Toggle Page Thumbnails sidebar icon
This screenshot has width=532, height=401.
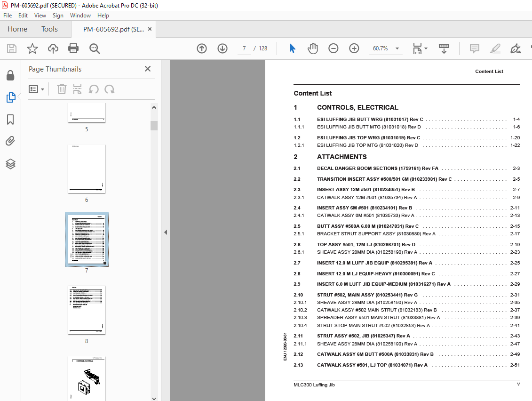pos(10,97)
